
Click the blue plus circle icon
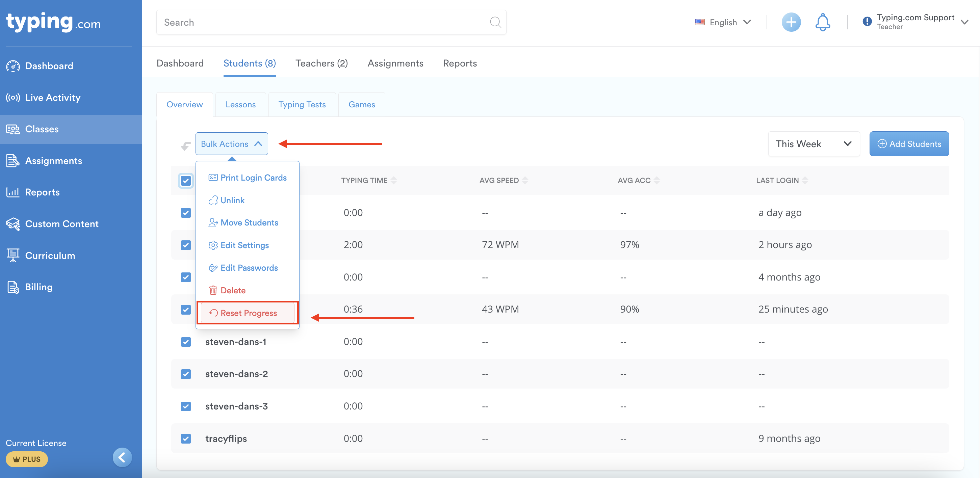pyautogui.click(x=791, y=22)
